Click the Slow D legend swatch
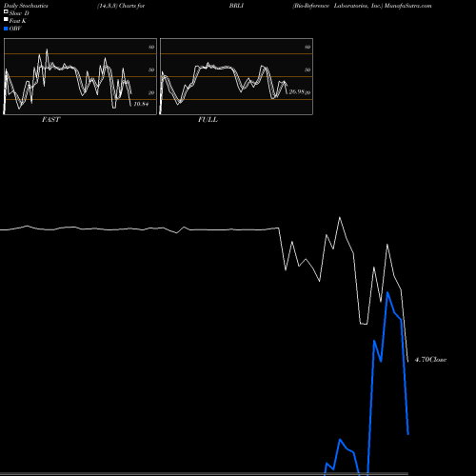476x476 pixels. [x=6, y=11]
